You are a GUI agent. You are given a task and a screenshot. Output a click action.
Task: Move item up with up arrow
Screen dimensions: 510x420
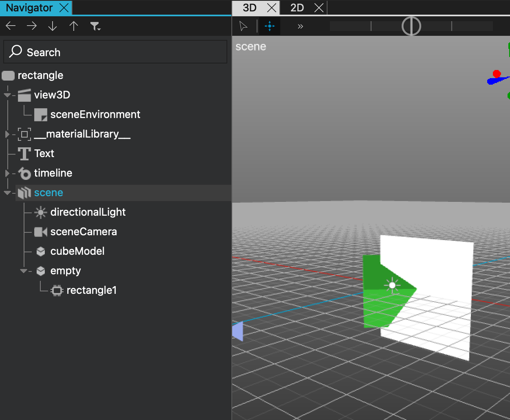[x=74, y=26]
